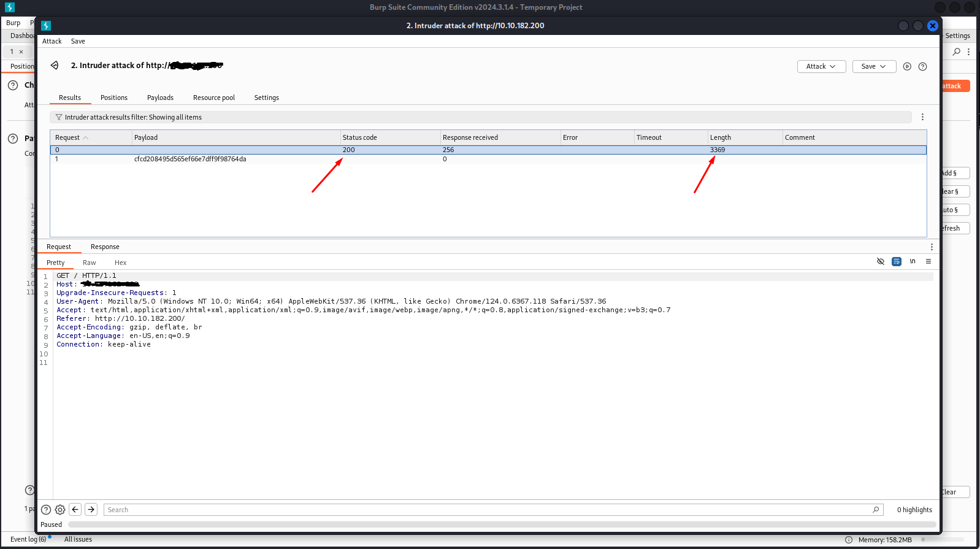This screenshot has width=980, height=549.
Task: Click the Error column header
Action: coord(597,137)
